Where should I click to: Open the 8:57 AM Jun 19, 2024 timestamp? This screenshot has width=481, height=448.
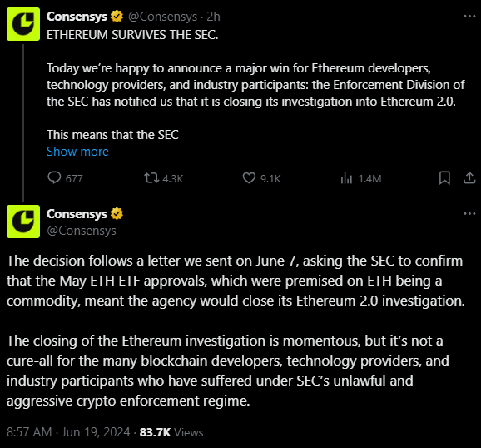pos(68,432)
